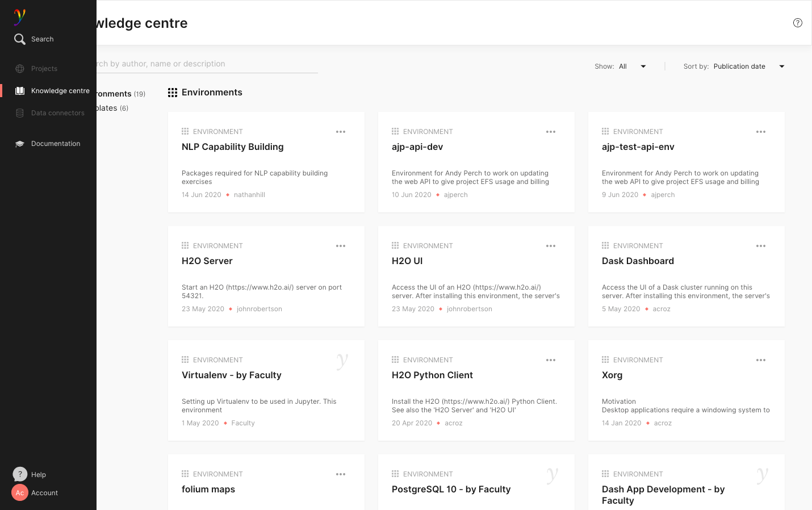Open the Sort by Publication date dropdown

click(781, 66)
